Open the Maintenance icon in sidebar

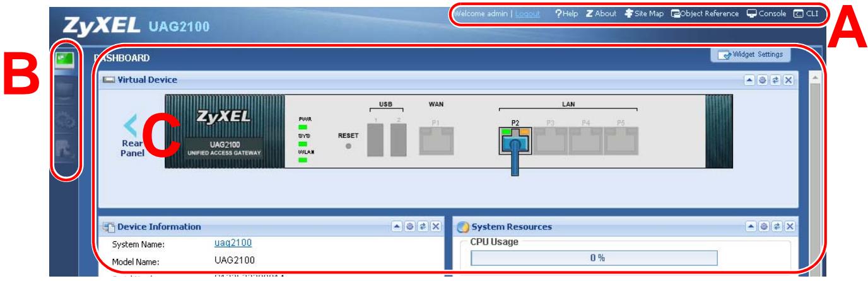coord(66,148)
